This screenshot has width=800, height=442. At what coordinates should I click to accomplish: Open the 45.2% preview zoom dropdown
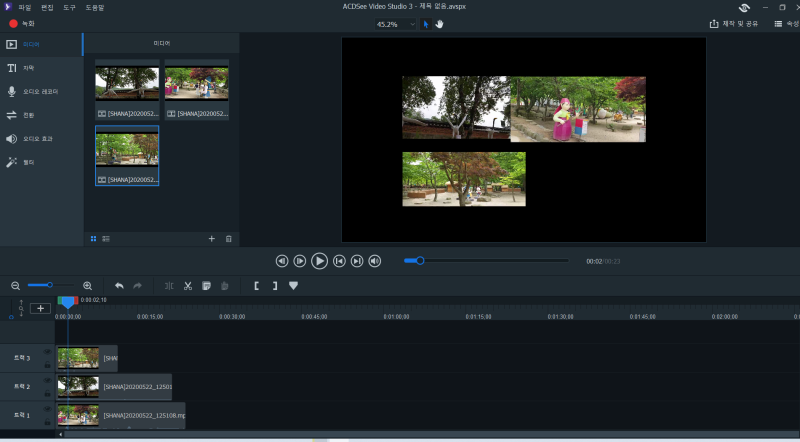point(395,24)
